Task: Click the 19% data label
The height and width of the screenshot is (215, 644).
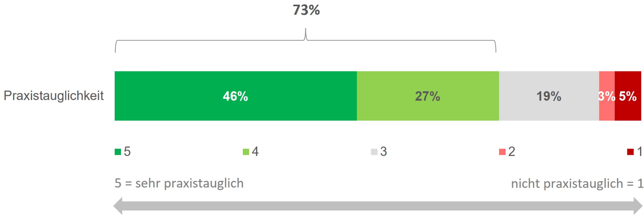Action: point(548,96)
